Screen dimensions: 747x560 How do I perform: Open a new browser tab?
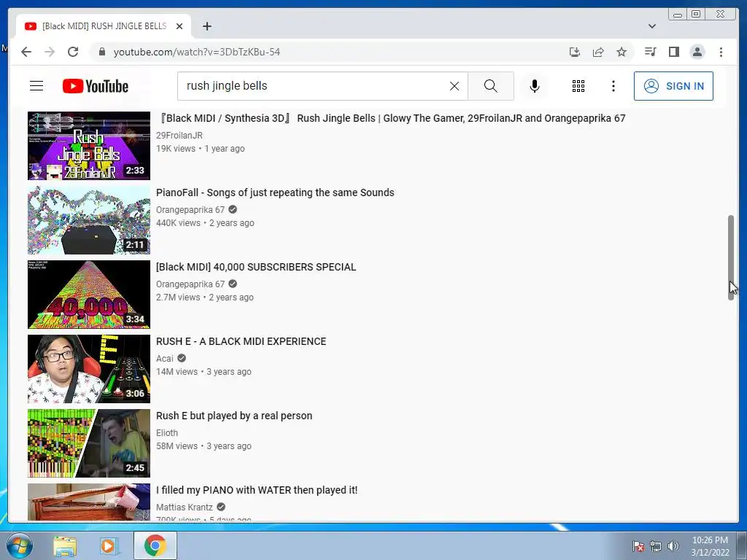click(206, 26)
